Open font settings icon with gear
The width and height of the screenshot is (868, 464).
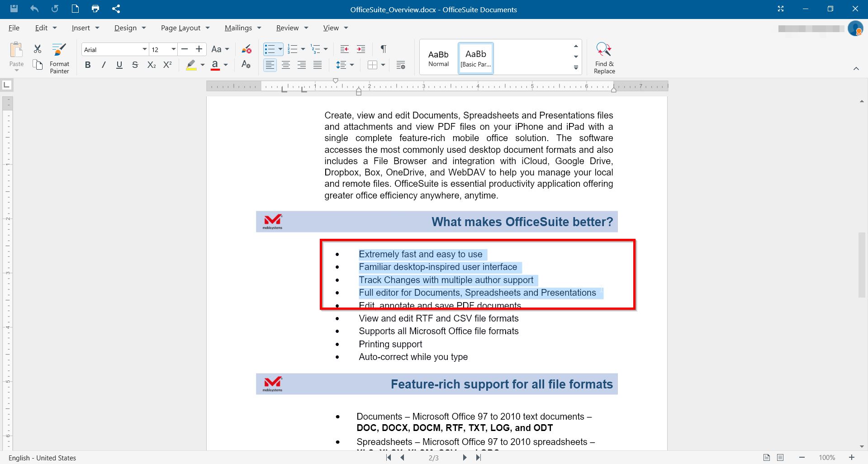(x=246, y=65)
